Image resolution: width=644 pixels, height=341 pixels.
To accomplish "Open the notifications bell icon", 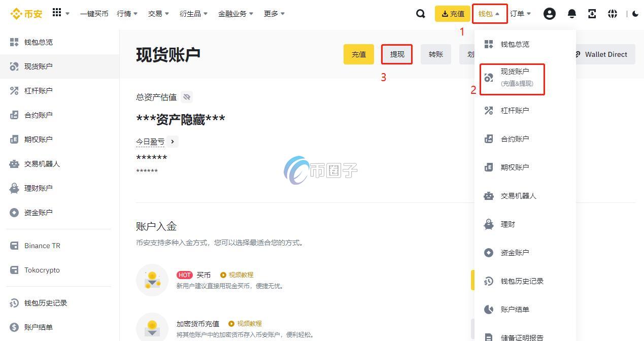I will coord(571,14).
